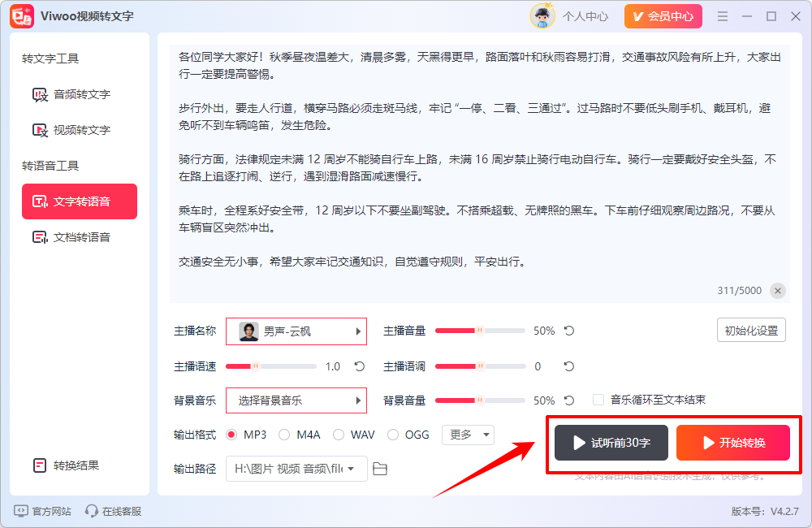Click the 初始化设置 button
This screenshot has width=812, height=528.
(751, 330)
